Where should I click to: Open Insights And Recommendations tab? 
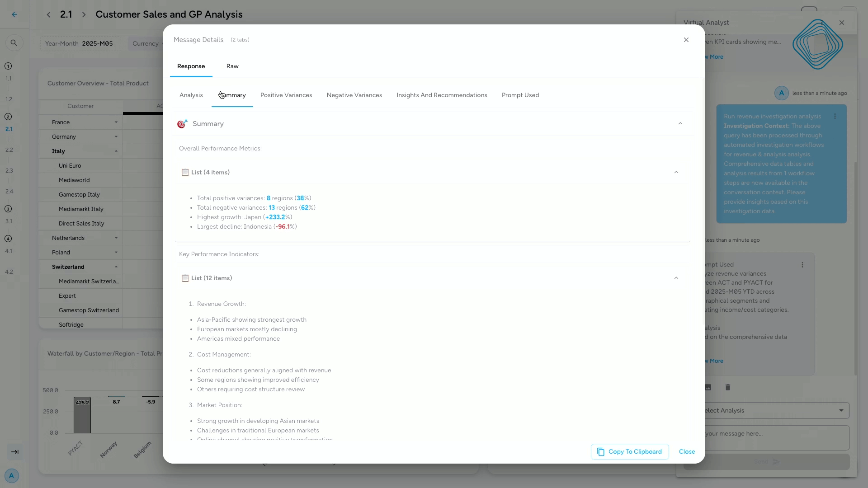(x=442, y=95)
